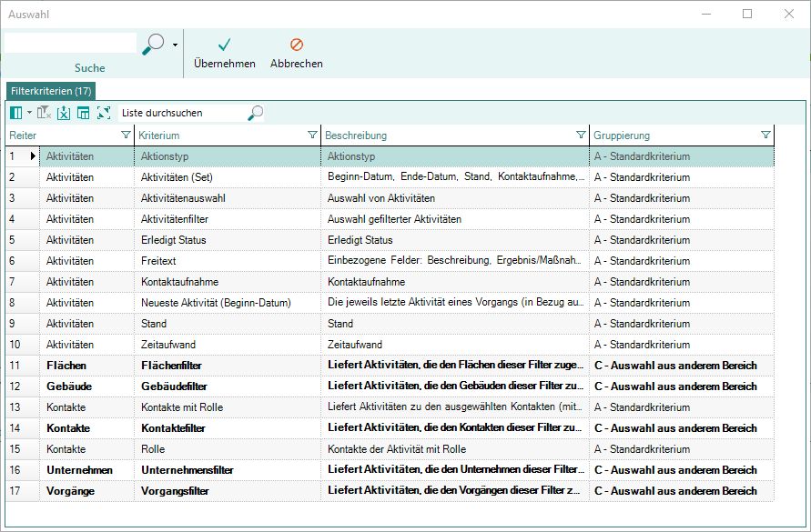
Task: Click row header number 17
Action: click(x=22, y=491)
